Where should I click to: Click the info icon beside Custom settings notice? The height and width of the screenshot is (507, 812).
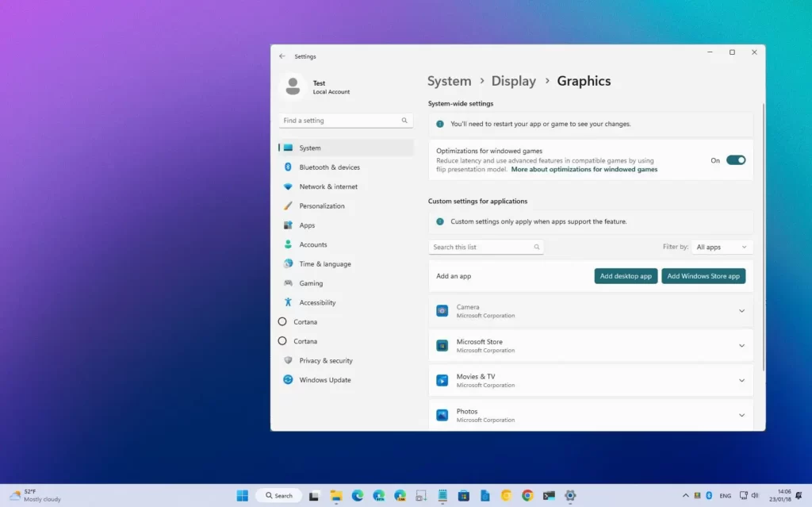coord(439,221)
